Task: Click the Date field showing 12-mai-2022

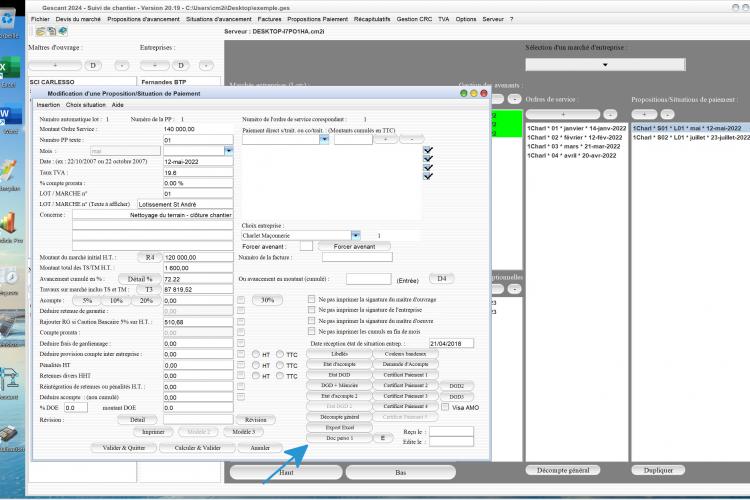Action: tap(198, 162)
